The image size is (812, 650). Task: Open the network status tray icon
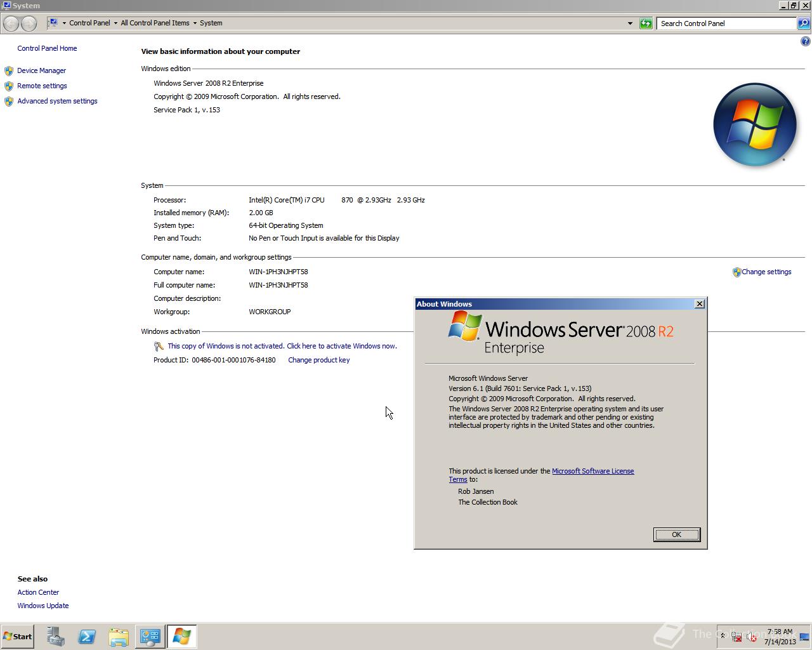(x=737, y=637)
